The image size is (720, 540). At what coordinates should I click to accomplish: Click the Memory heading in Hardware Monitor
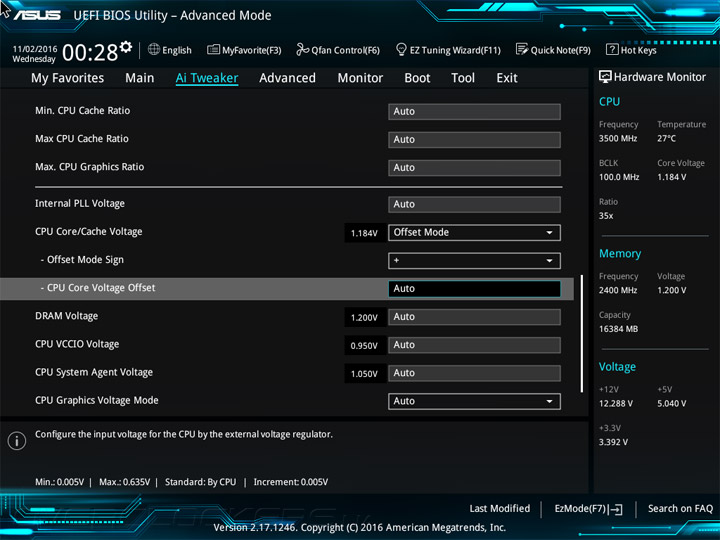(620, 253)
